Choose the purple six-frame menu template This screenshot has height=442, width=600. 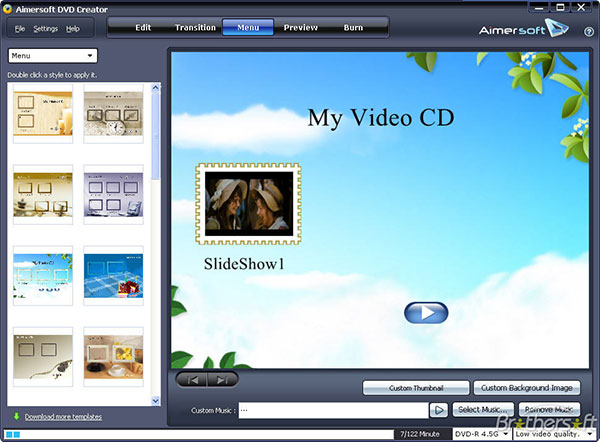point(113,195)
